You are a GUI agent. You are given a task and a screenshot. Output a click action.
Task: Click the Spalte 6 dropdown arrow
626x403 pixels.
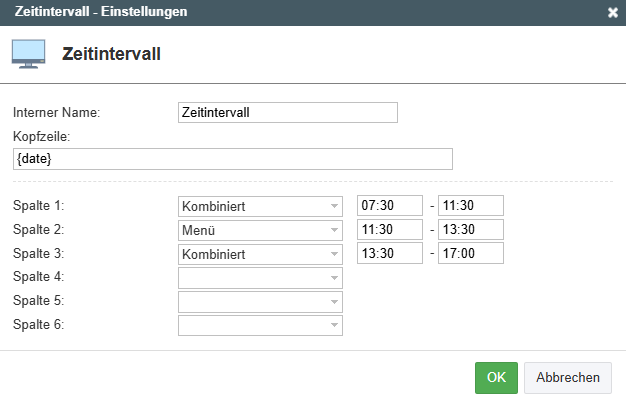(333, 326)
